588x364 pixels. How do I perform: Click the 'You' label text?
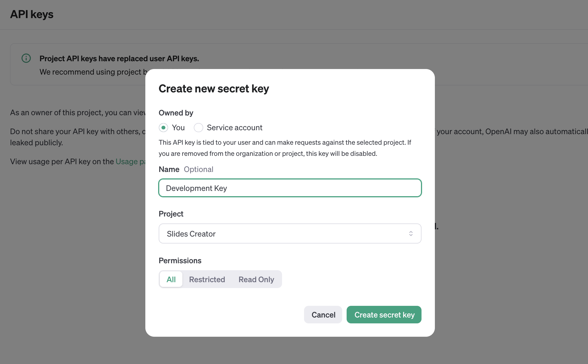coord(178,128)
